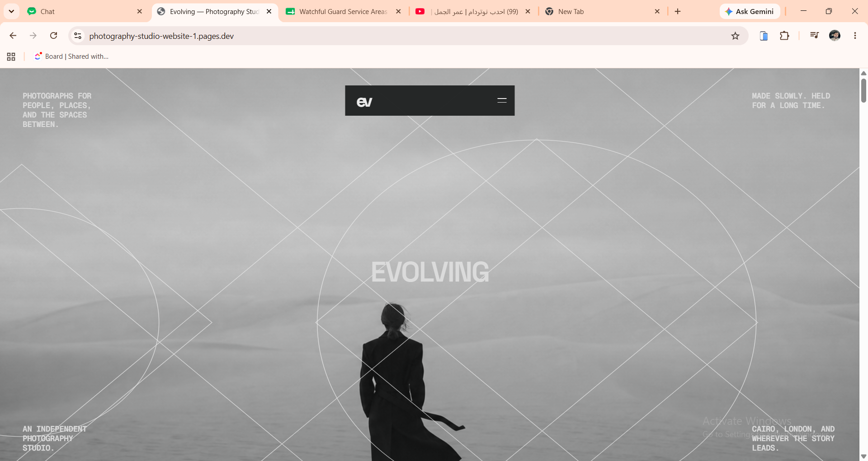Open the blue extension icon in toolbar
The image size is (868, 461).
click(x=764, y=36)
